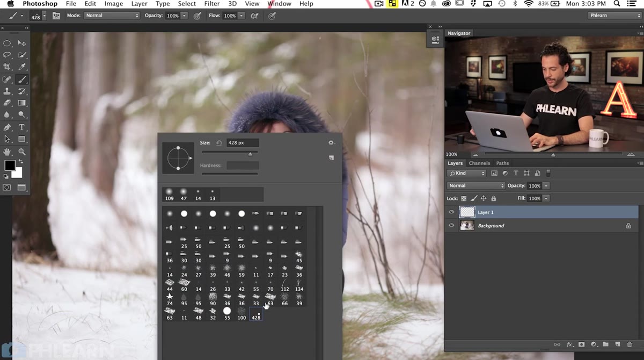Viewport: 644px width, 360px height.
Task: Toggle lock transparent pixels
Action: click(464, 198)
